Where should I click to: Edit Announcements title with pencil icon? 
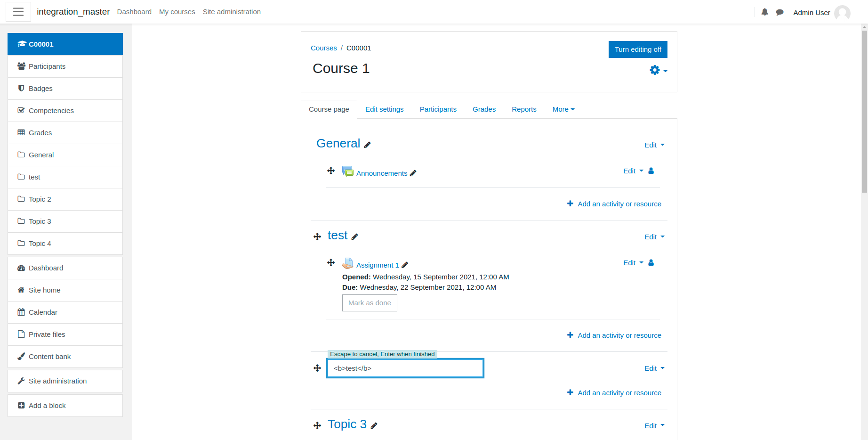413,173
